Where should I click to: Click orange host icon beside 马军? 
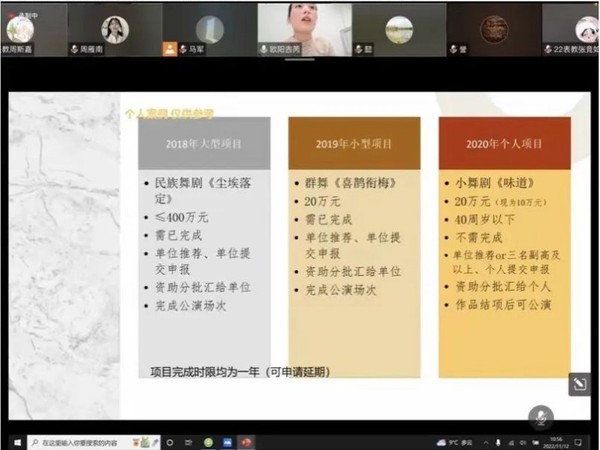click(172, 49)
